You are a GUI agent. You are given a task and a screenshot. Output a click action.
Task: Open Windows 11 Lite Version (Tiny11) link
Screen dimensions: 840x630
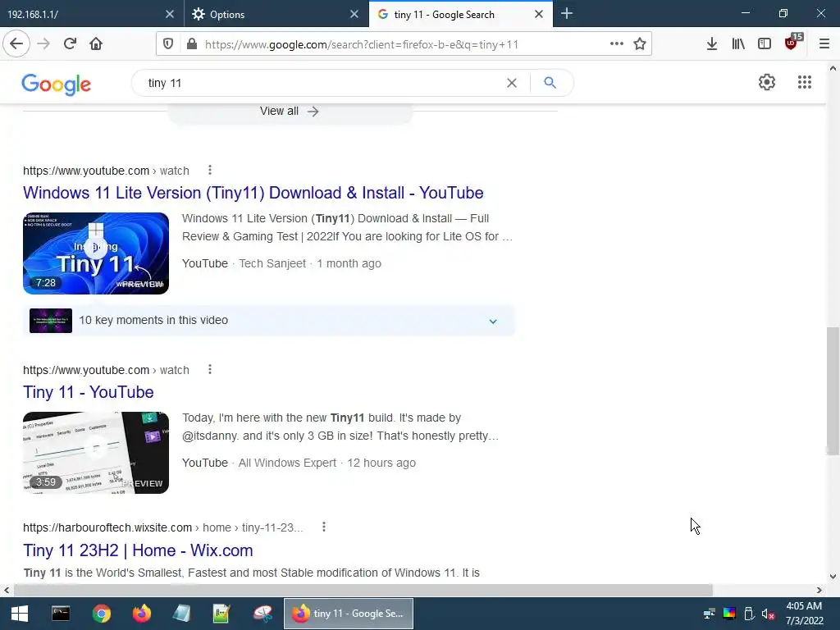click(253, 193)
